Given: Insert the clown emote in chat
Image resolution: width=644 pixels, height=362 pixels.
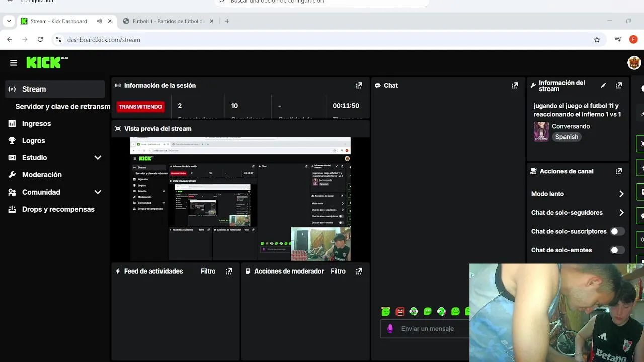Looking at the screenshot, I should 414,311.
